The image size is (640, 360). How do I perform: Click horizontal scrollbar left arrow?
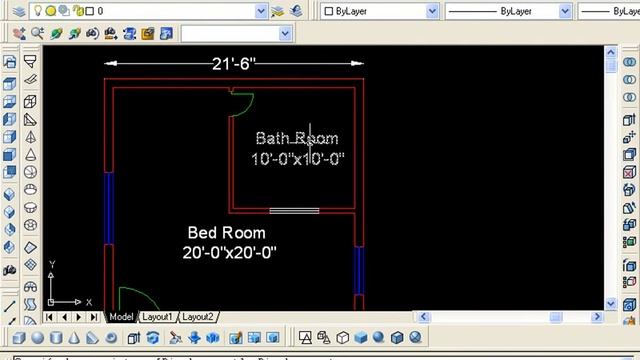pos(423,317)
